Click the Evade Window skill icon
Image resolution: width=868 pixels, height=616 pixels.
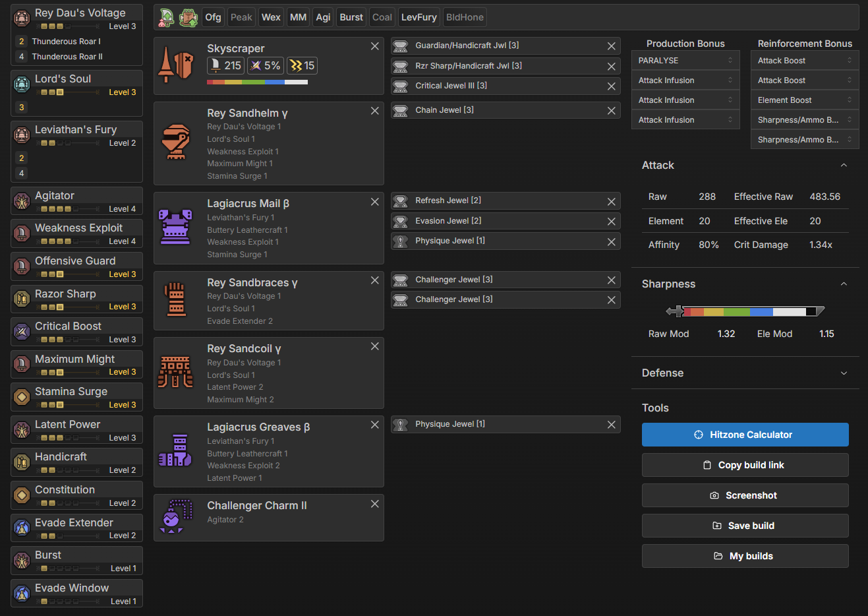pyautogui.click(x=22, y=593)
